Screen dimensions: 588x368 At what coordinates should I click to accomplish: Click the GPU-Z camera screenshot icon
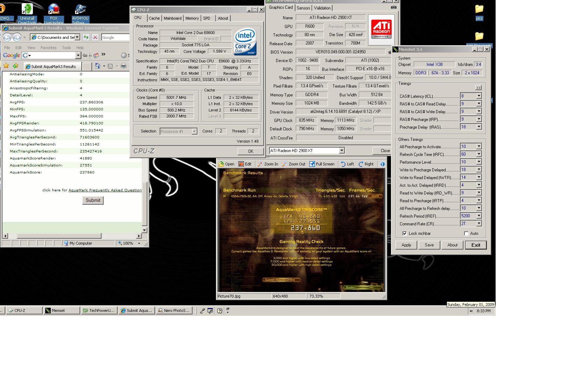[394, 7]
